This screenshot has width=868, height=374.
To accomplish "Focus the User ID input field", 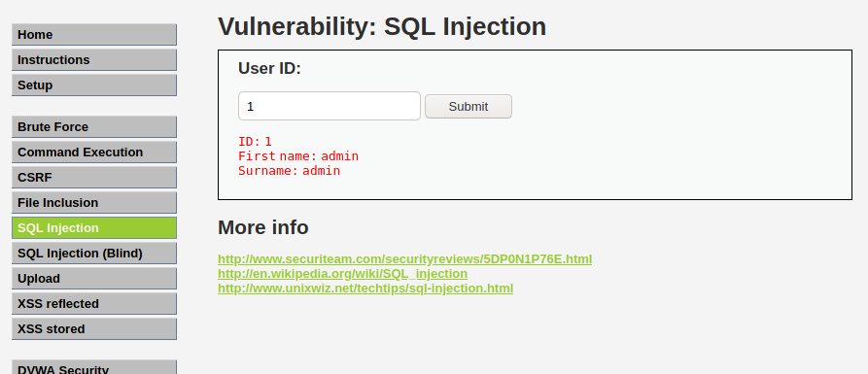I will click(x=330, y=106).
